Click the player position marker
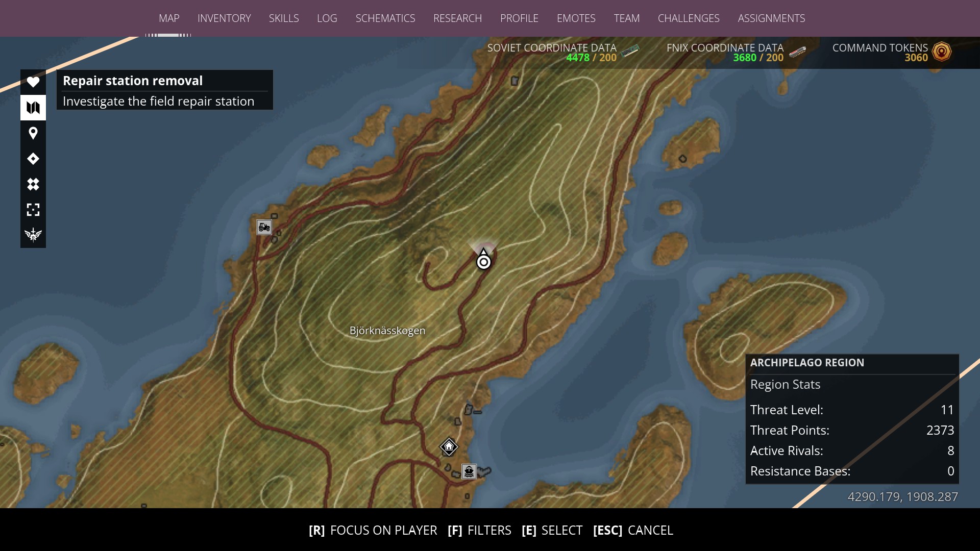 (484, 262)
